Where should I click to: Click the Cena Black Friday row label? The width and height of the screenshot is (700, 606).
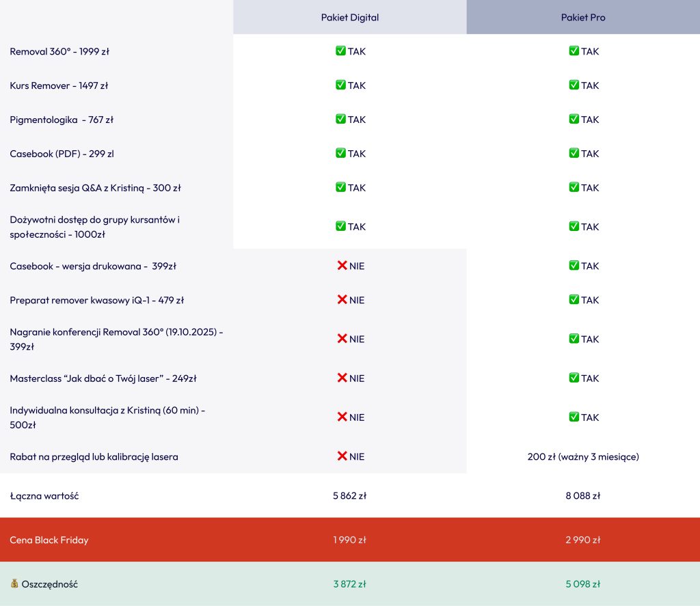(49, 540)
